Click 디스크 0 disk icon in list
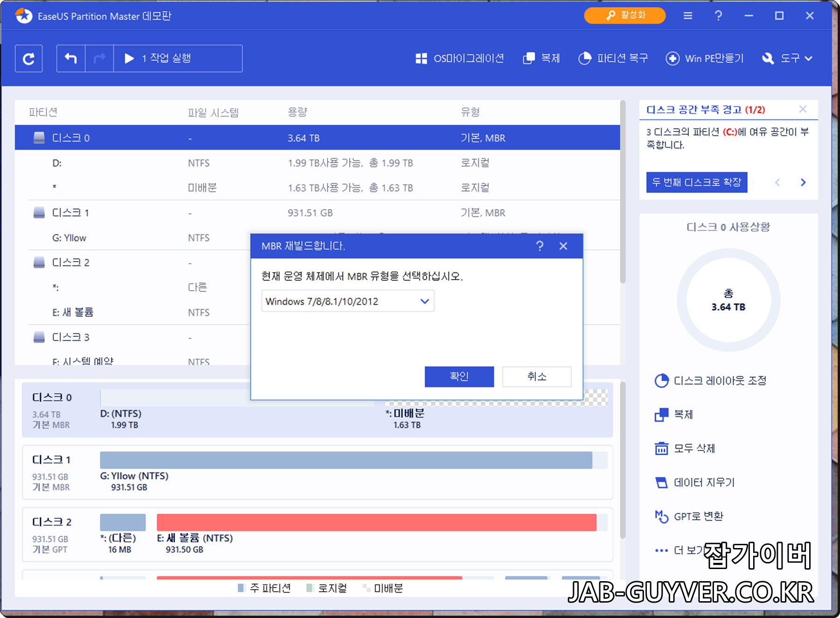This screenshot has width=840, height=618. coord(39,138)
